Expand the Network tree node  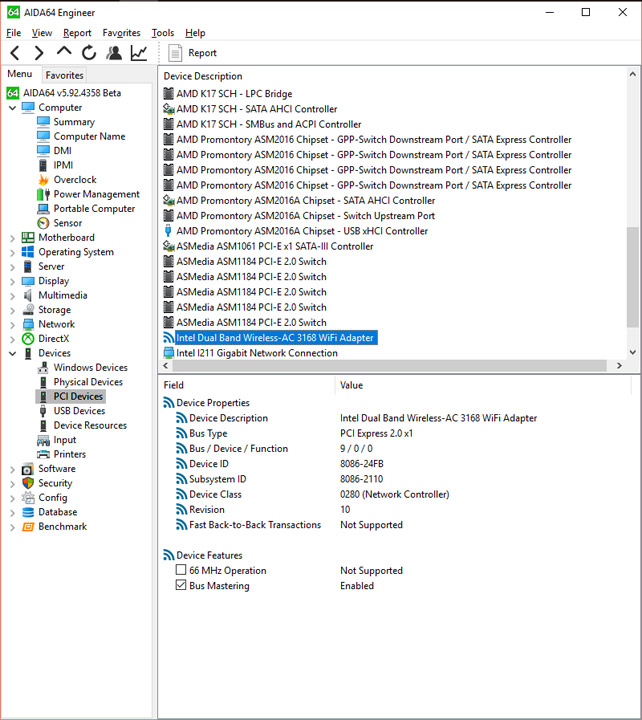[12, 325]
